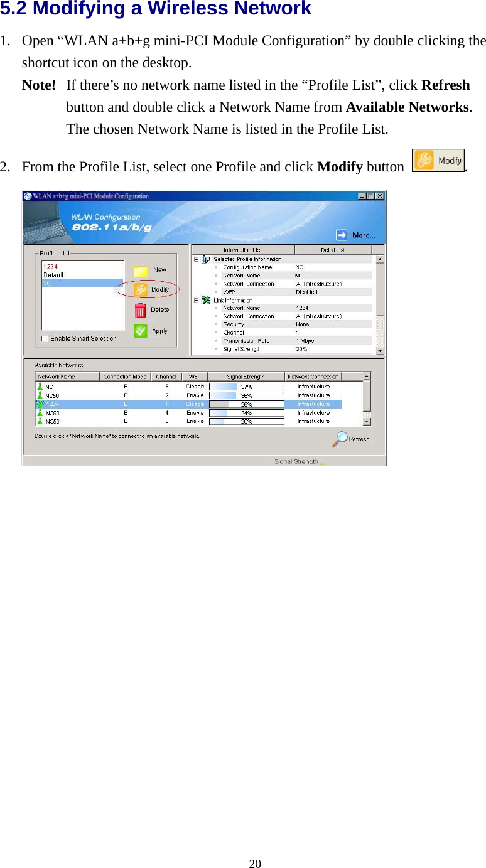The image size is (486, 868).
Task: Click the 36% signal strength bar
Action: coord(246,396)
